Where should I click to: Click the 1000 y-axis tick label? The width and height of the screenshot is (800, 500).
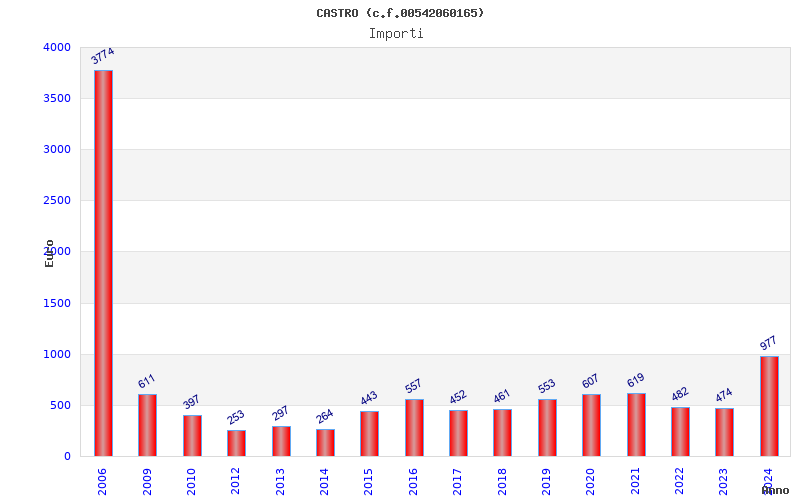(57, 355)
